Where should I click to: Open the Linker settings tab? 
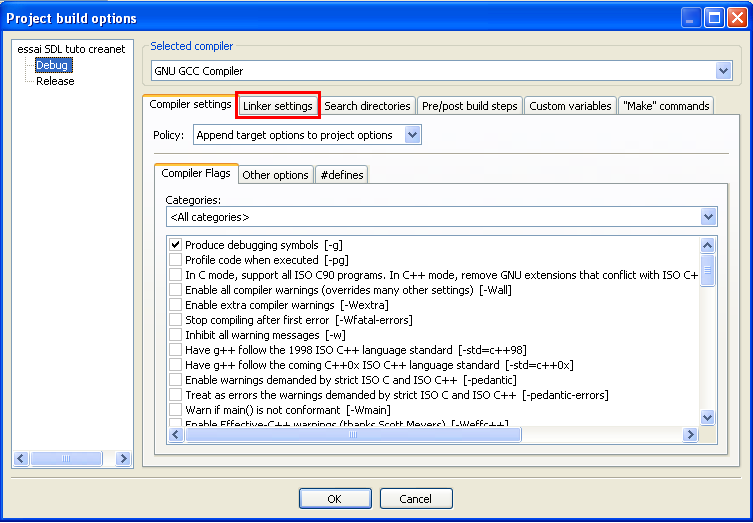[x=278, y=106]
